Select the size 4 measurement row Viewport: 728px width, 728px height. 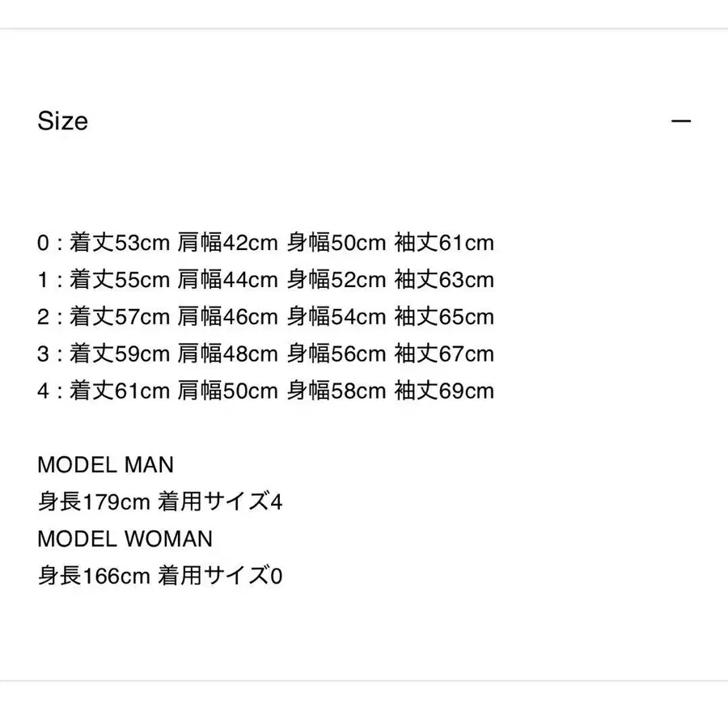(267, 391)
